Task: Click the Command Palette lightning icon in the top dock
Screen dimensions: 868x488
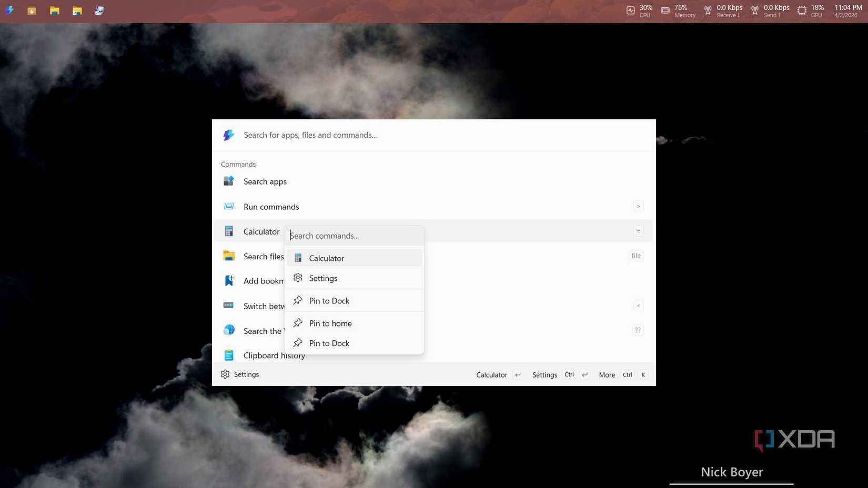Action: coord(9,11)
